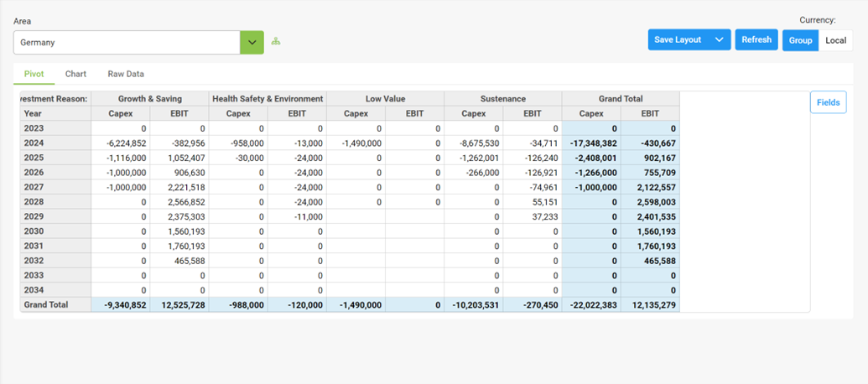This screenshot has width=868, height=384.
Task: Click the 12,135,279 overall EBIT total
Action: 651,304
